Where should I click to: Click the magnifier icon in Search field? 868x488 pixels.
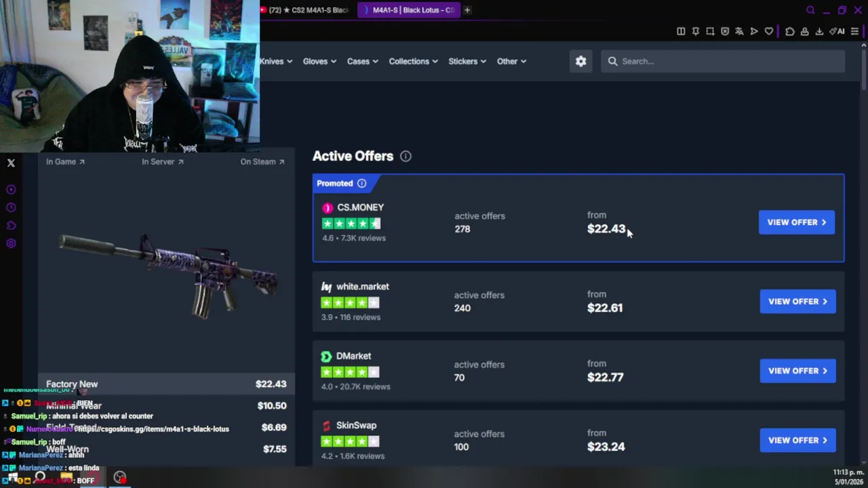[x=613, y=61]
